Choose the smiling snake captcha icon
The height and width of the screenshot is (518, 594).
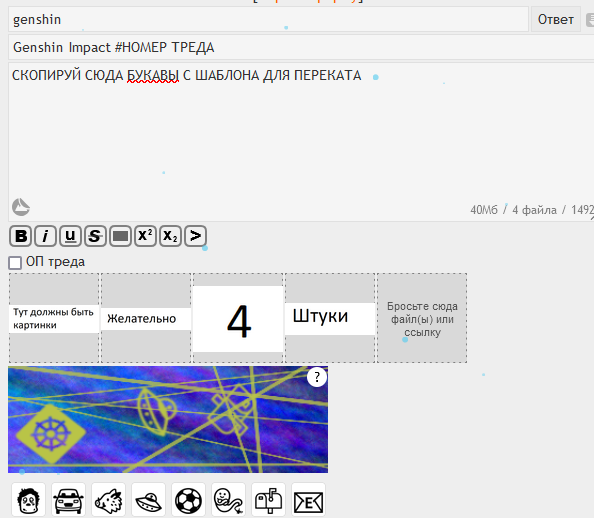point(228,500)
